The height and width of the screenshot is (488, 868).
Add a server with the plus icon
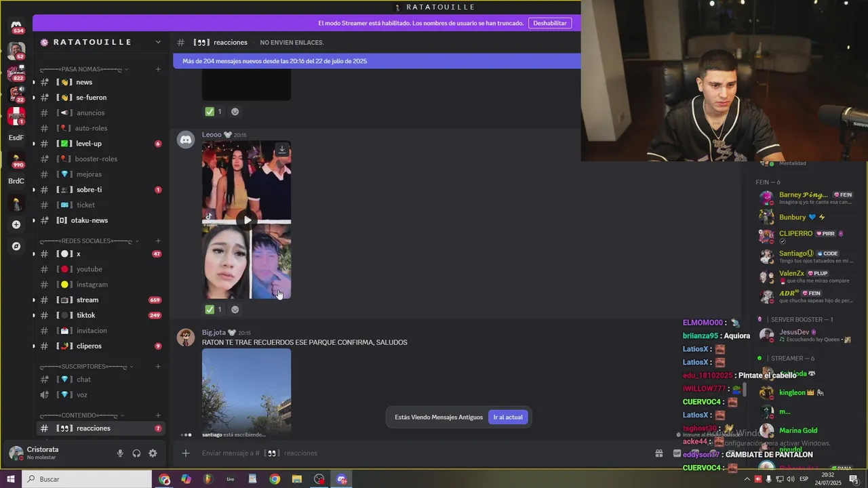point(16,224)
